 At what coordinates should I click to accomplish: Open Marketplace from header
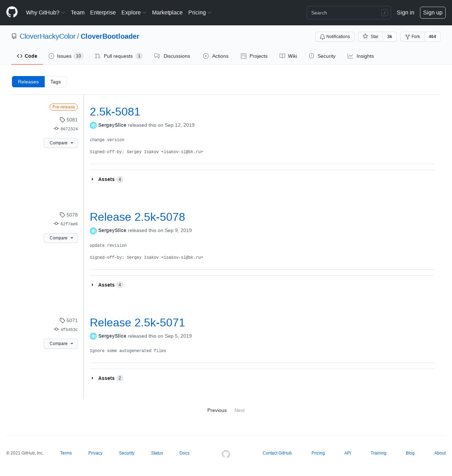[x=167, y=13]
